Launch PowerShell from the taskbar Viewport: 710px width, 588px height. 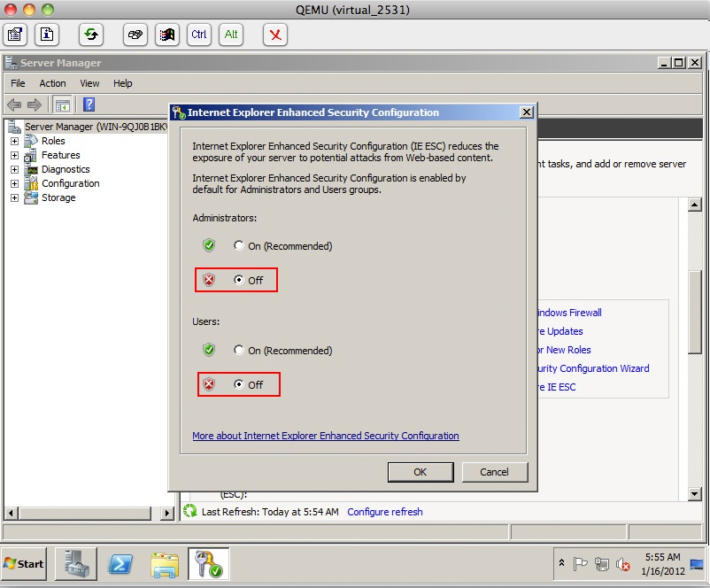(x=120, y=564)
